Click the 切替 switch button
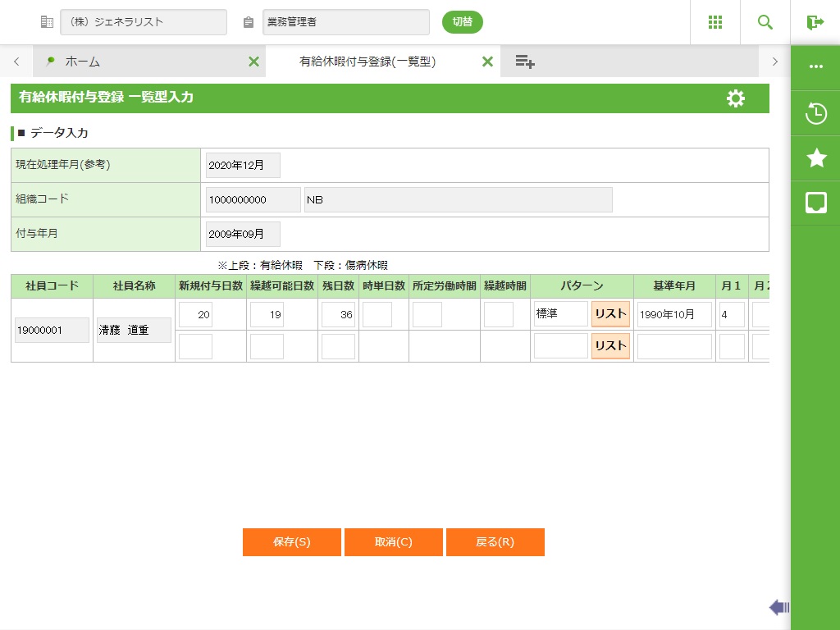This screenshot has width=840, height=630. (463, 22)
